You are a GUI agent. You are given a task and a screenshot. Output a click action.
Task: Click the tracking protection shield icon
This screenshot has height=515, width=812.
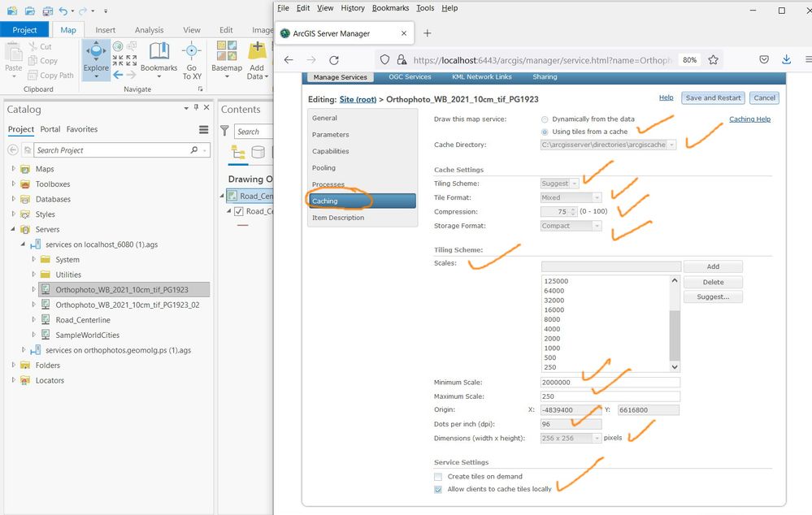pos(384,60)
